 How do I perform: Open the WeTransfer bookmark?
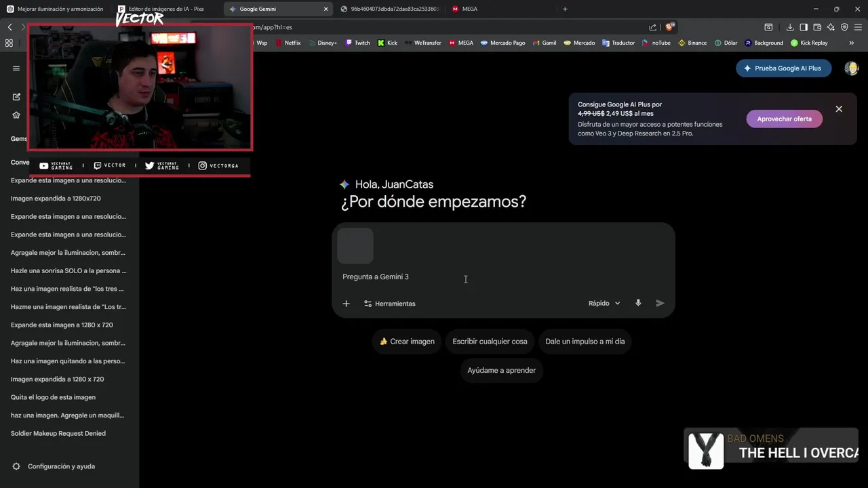[x=423, y=43]
